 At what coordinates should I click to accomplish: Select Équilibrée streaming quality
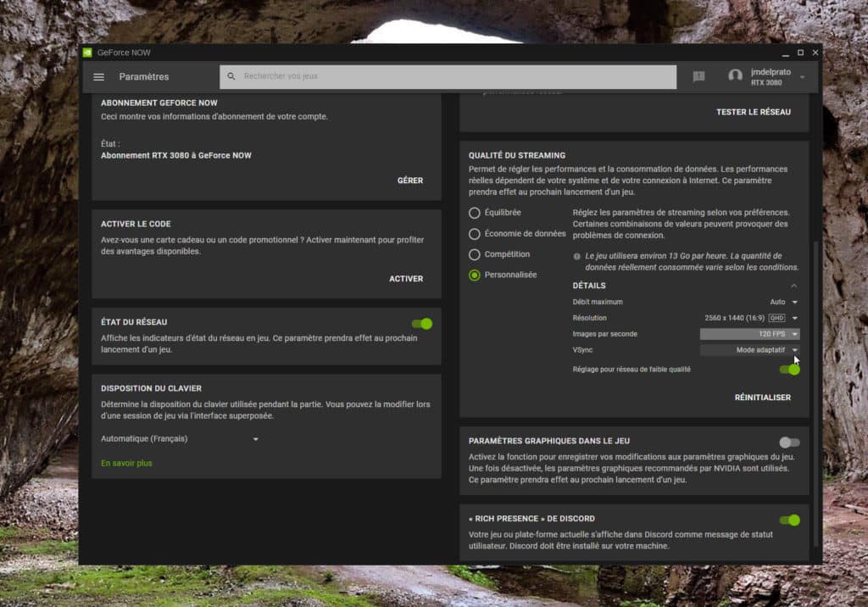coord(475,214)
